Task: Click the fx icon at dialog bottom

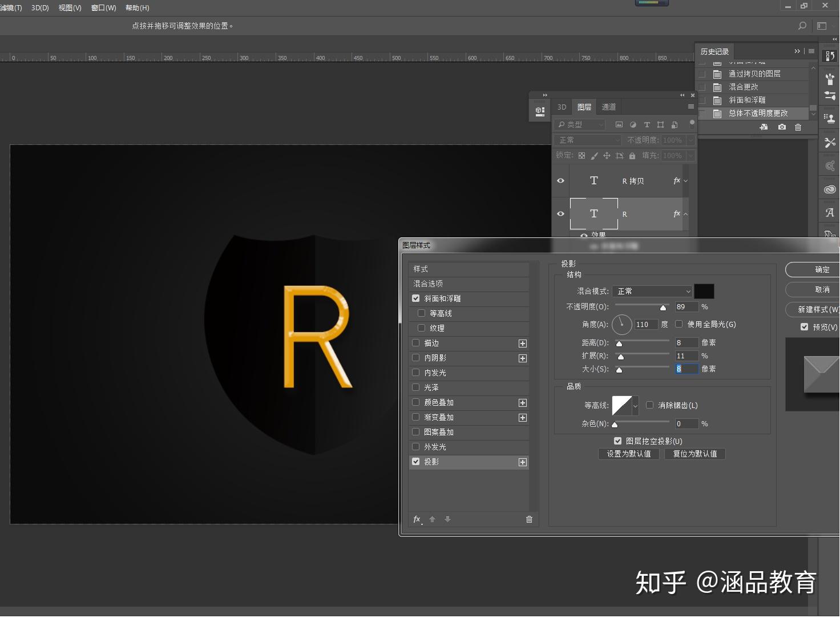Action: click(417, 519)
